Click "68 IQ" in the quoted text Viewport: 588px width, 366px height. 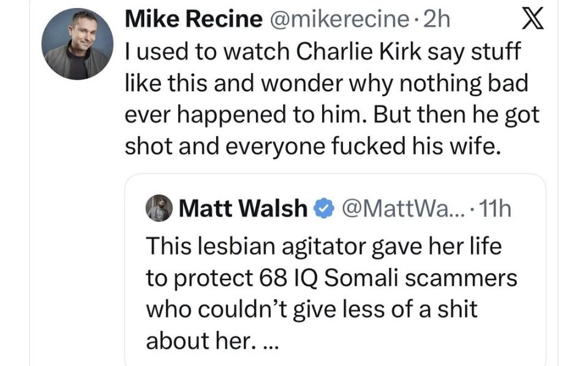[x=286, y=278]
